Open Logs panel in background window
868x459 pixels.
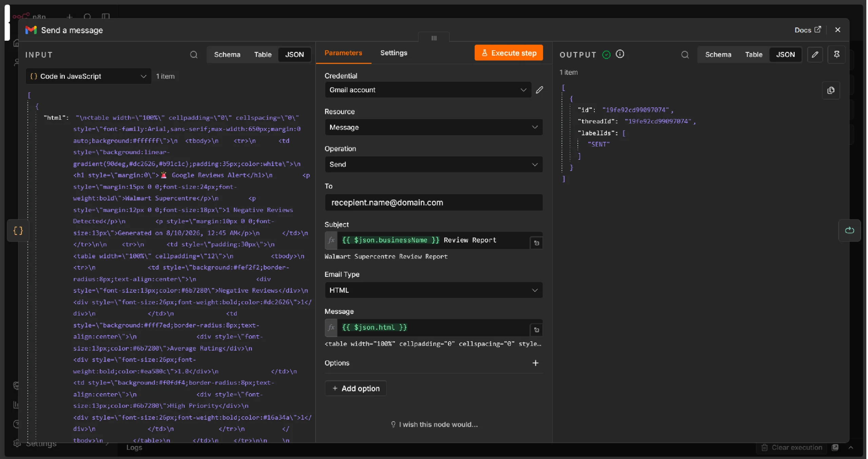tap(134, 447)
